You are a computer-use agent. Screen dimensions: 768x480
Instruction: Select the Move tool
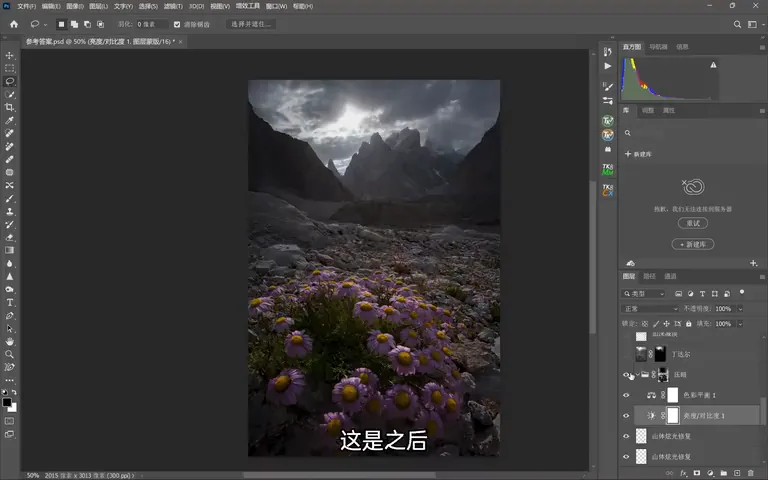(9, 55)
